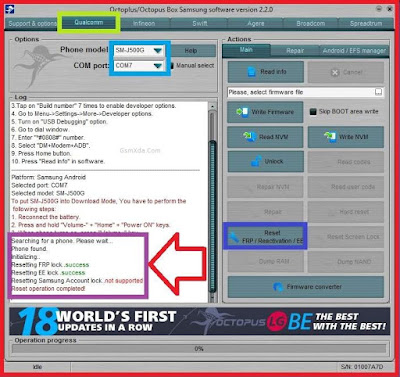Switch to Support & options tab
Screen dimensions: 400x377
[x=33, y=23]
